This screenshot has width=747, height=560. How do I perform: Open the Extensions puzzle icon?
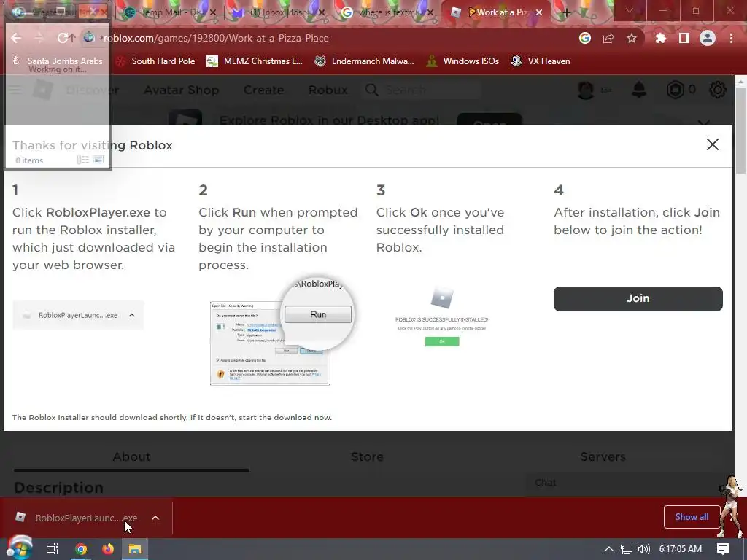pos(661,38)
